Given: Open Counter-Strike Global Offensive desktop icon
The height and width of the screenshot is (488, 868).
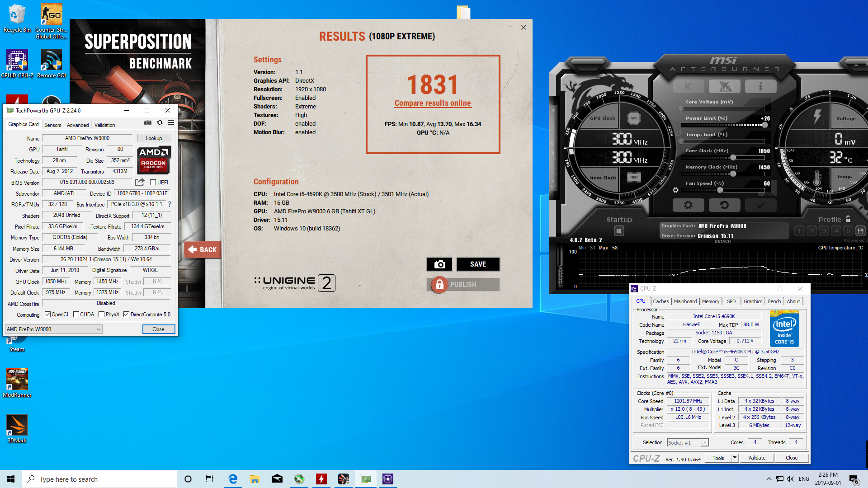Looking at the screenshot, I should (x=51, y=22).
